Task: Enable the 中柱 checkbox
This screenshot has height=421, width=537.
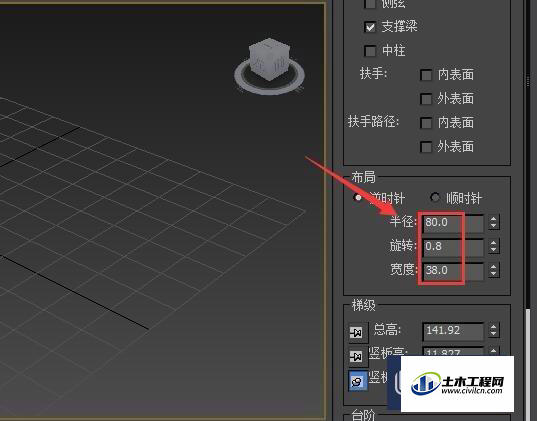Action: tap(370, 51)
